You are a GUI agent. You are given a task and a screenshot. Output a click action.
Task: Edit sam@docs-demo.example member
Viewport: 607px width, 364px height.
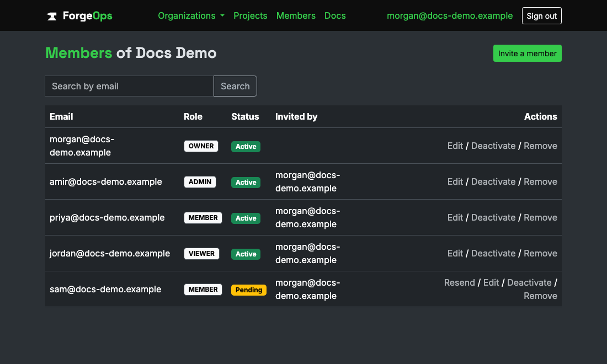point(491,282)
